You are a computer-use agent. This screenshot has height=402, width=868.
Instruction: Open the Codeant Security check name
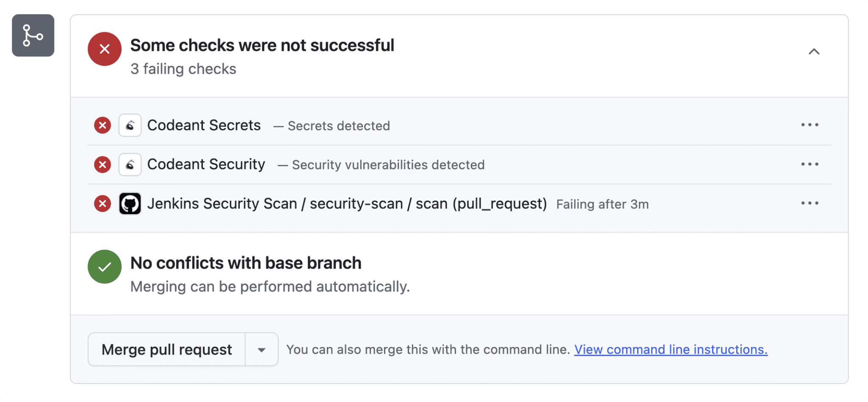pyautogui.click(x=206, y=164)
